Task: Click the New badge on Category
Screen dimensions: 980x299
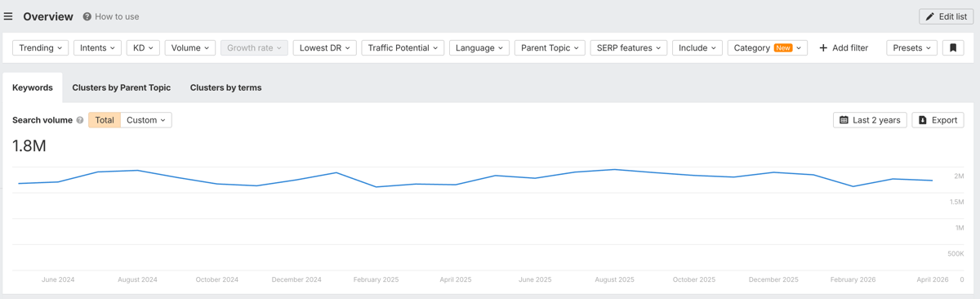Action: (783, 48)
